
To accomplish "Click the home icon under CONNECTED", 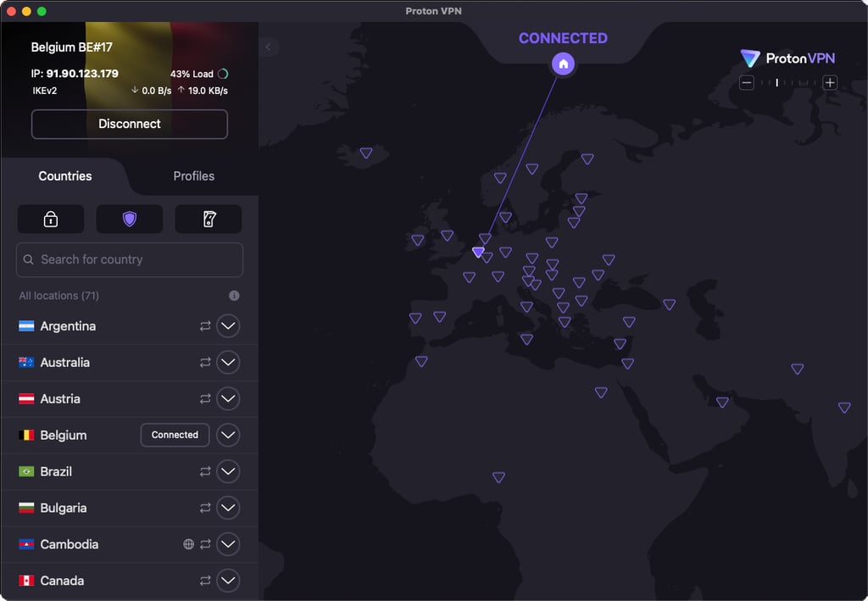I will coord(563,64).
